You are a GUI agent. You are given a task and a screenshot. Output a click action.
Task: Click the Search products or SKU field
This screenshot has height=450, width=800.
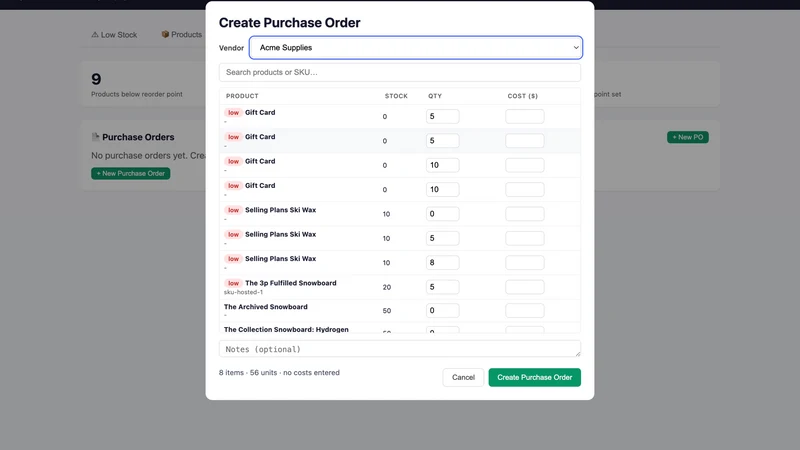coord(399,72)
